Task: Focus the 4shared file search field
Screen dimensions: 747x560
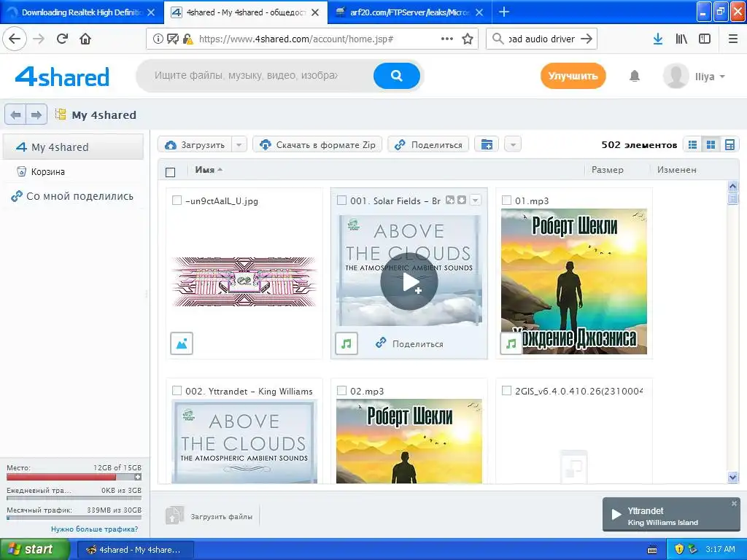Action: click(255, 76)
